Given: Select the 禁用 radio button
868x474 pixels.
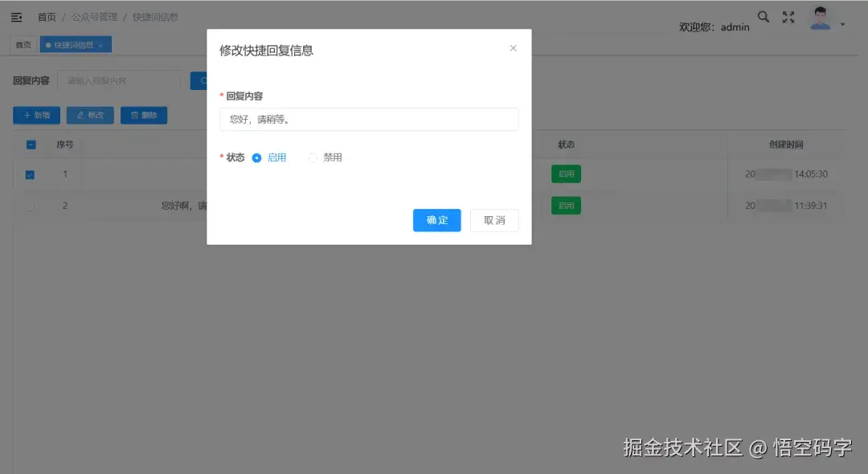Looking at the screenshot, I should click(313, 157).
